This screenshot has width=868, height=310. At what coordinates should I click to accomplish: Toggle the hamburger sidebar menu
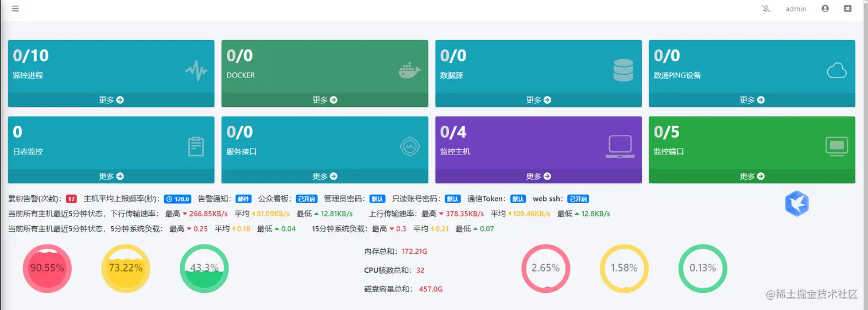pyautogui.click(x=15, y=9)
